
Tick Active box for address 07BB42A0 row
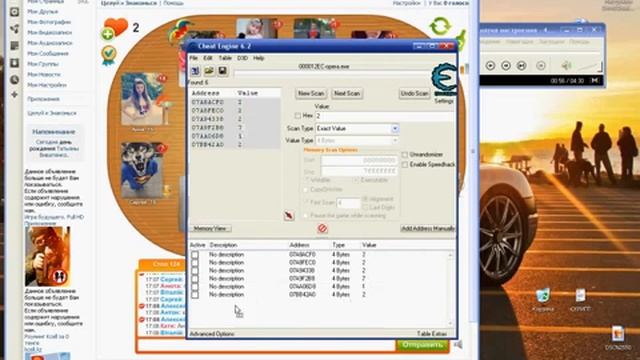click(x=195, y=294)
